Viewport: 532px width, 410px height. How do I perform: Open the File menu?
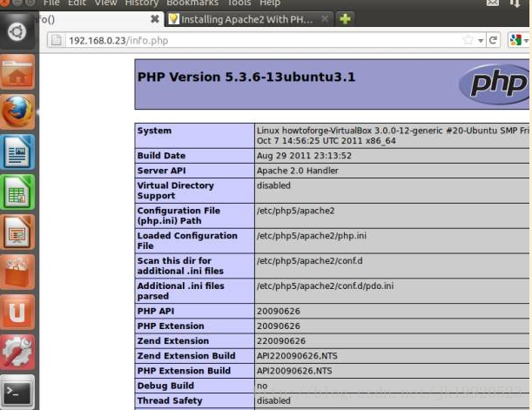51,3
